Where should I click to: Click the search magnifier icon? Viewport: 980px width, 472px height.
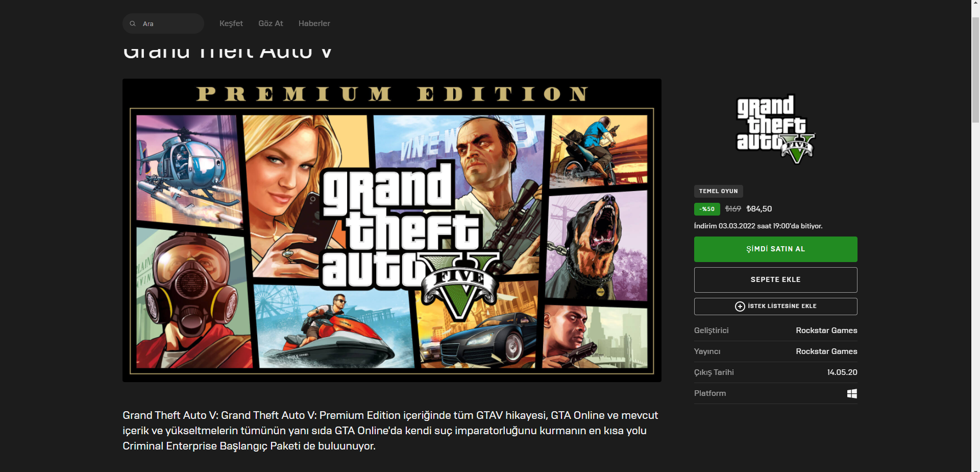pos(133,23)
